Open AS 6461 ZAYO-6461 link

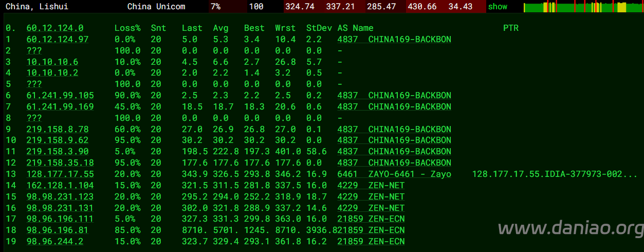tap(394, 174)
